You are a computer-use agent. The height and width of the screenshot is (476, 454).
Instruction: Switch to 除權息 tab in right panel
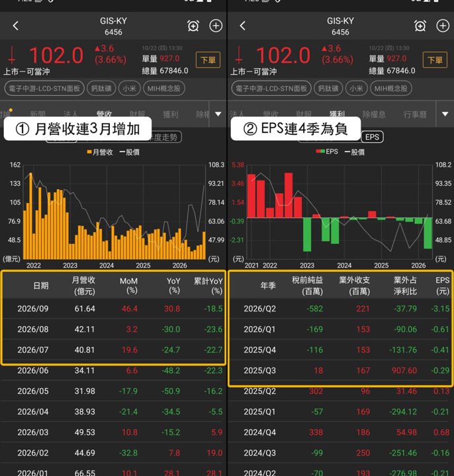point(374,114)
